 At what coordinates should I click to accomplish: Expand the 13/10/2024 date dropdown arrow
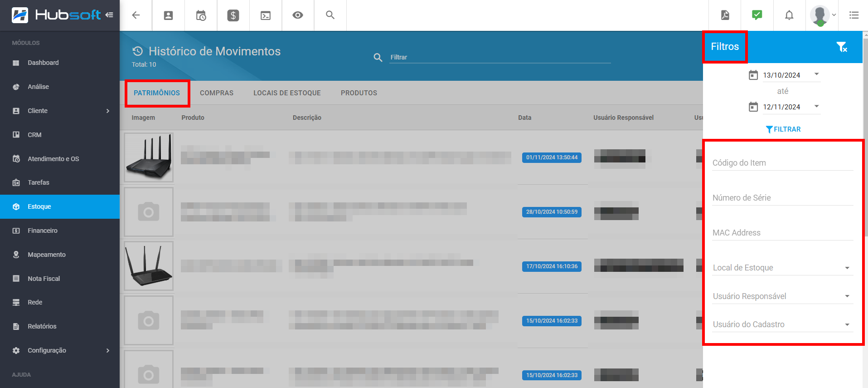[x=816, y=74]
